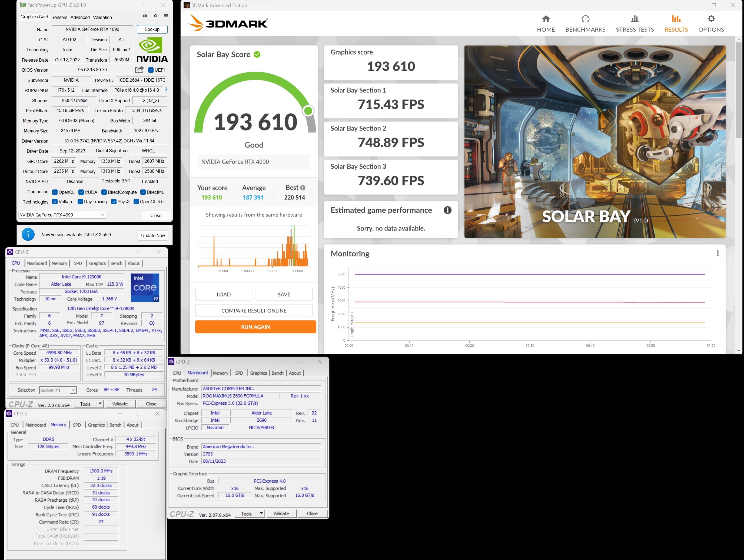The height and width of the screenshot is (560, 744).
Task: Click 3DMark logo
Action: [228, 22]
